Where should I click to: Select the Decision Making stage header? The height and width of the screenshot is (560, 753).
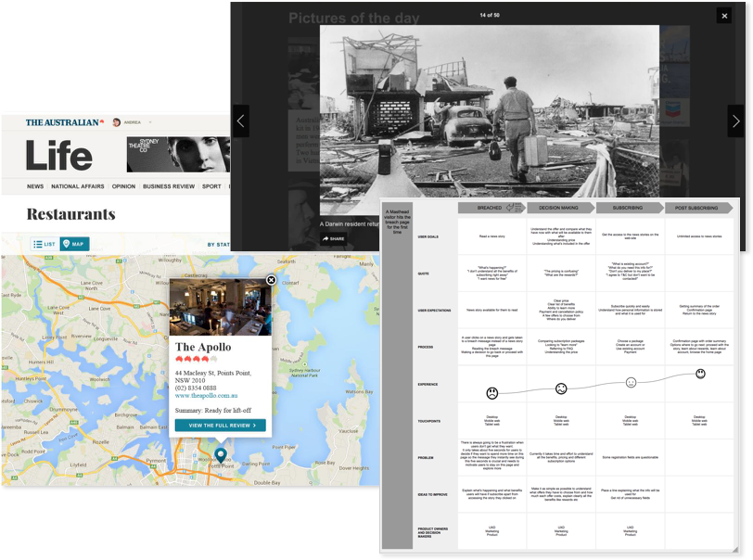(560, 208)
